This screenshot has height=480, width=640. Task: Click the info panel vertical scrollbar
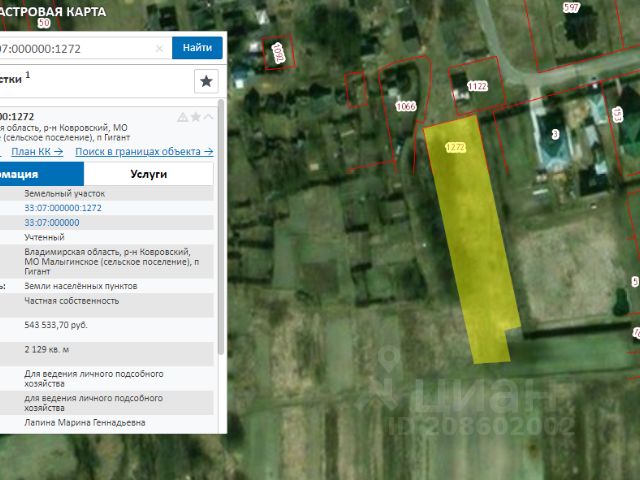pos(220,300)
